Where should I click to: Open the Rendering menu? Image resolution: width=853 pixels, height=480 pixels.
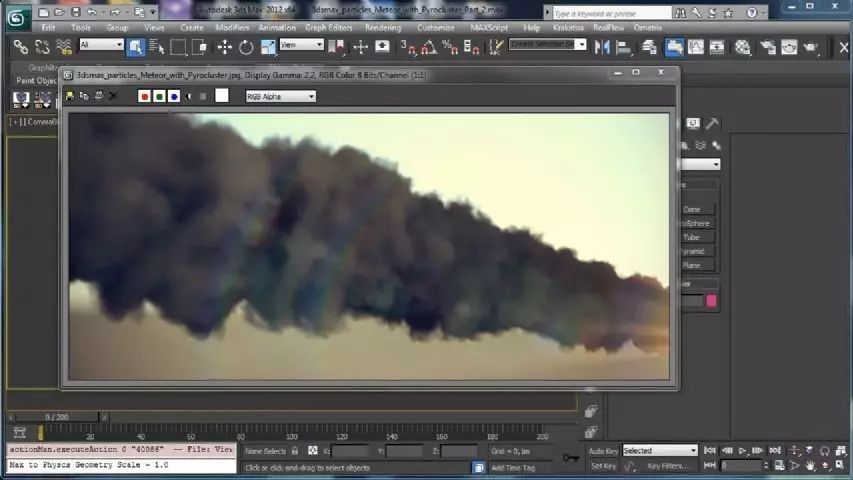383,27
